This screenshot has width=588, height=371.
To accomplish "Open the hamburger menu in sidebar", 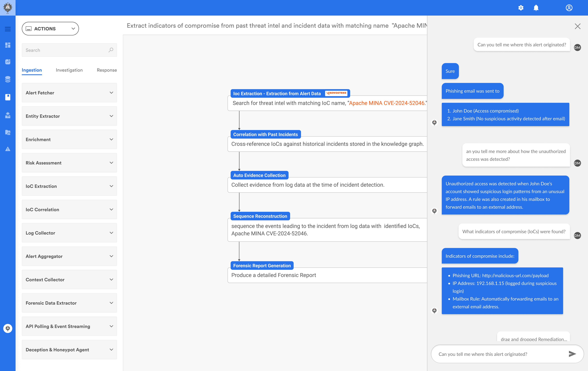I will (8, 29).
